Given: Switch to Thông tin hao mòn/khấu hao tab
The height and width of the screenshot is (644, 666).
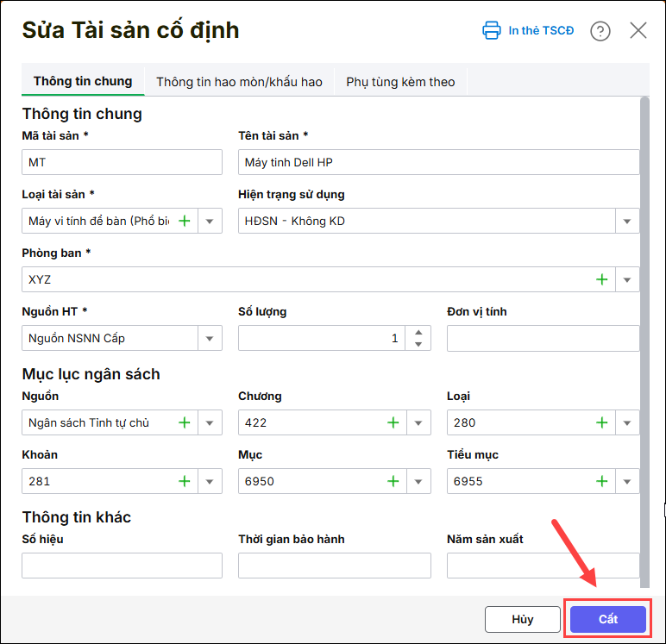Looking at the screenshot, I should pos(239,82).
